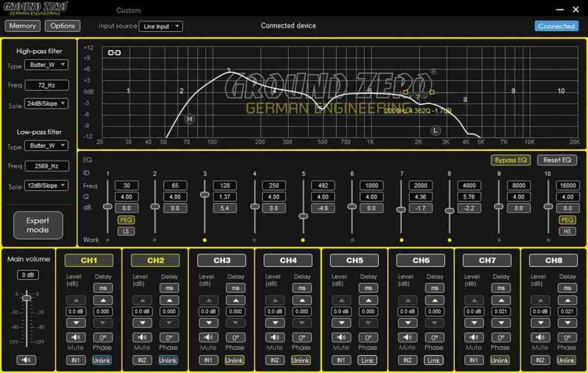
Task: Click Reset EQ
Action: 557,160
